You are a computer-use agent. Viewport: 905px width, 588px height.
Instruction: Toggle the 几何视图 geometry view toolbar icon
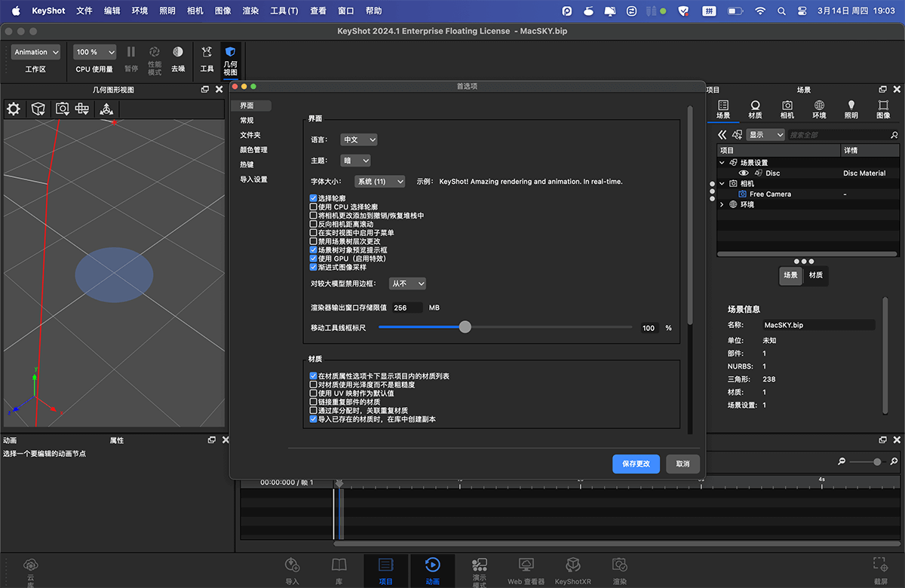point(230,52)
